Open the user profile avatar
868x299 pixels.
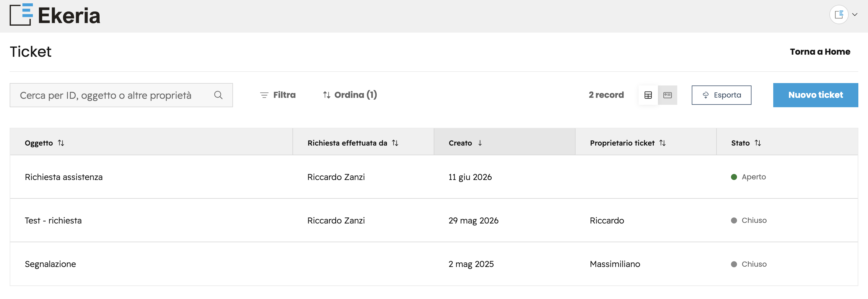[x=839, y=14]
